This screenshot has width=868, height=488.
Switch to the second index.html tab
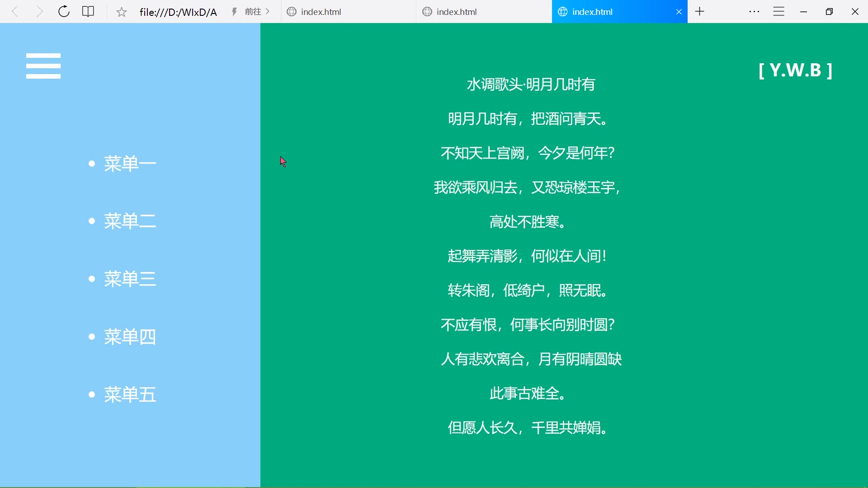pyautogui.click(x=484, y=12)
